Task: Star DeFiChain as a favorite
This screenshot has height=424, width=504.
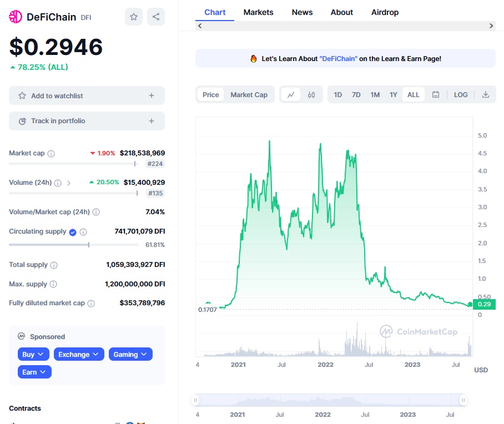Action: 134,17
